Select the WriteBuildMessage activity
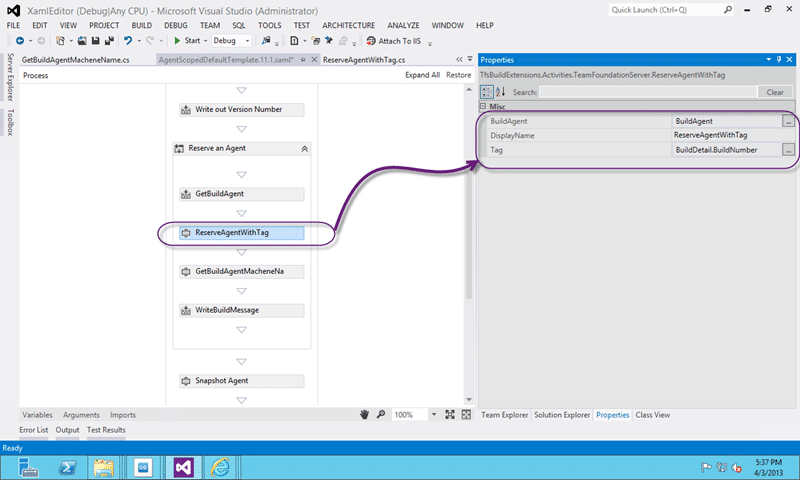The width and height of the screenshot is (800, 480). click(x=241, y=311)
